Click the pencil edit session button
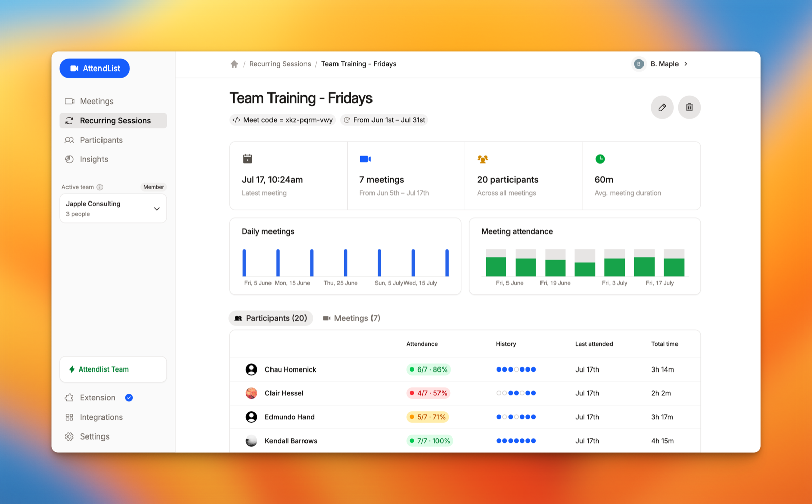The image size is (812, 504). click(662, 107)
